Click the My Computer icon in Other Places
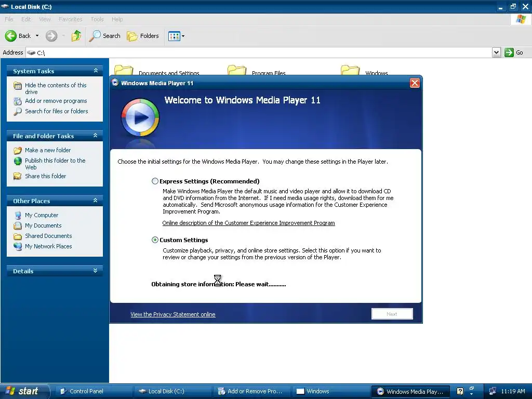 click(x=18, y=215)
